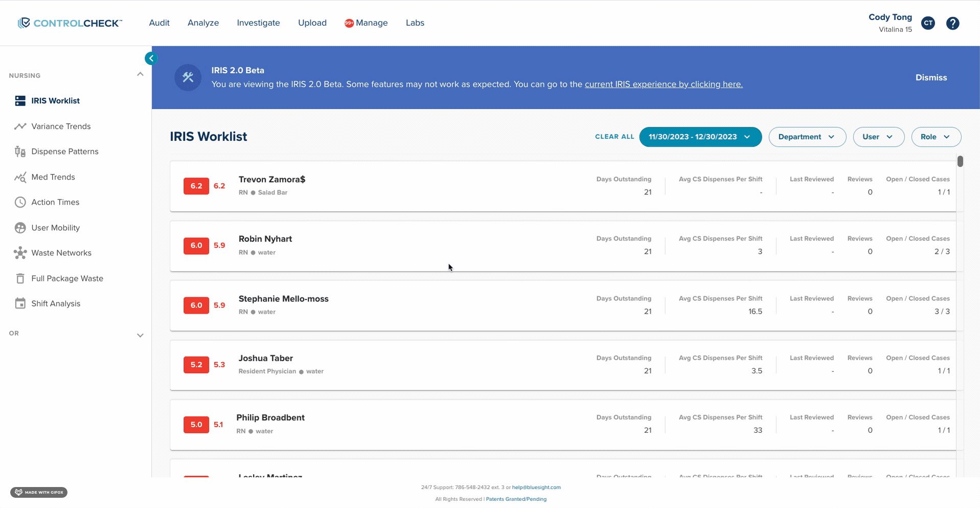Screen dimensions: 980x508
Task: Click the Shift Analysis calendar icon
Action: [x=20, y=303]
